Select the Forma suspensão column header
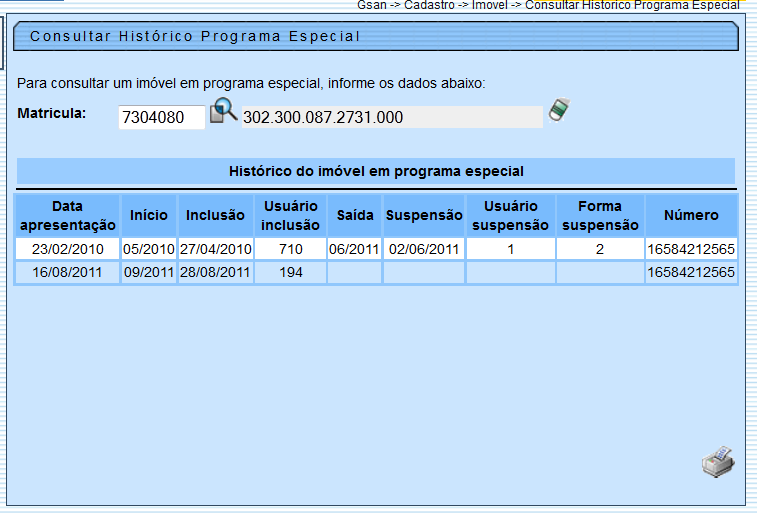This screenshot has width=757, height=513. tap(600, 215)
